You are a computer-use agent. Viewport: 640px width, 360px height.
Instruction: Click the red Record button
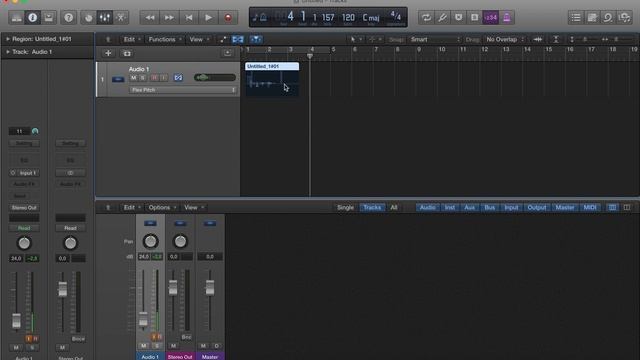point(228,18)
